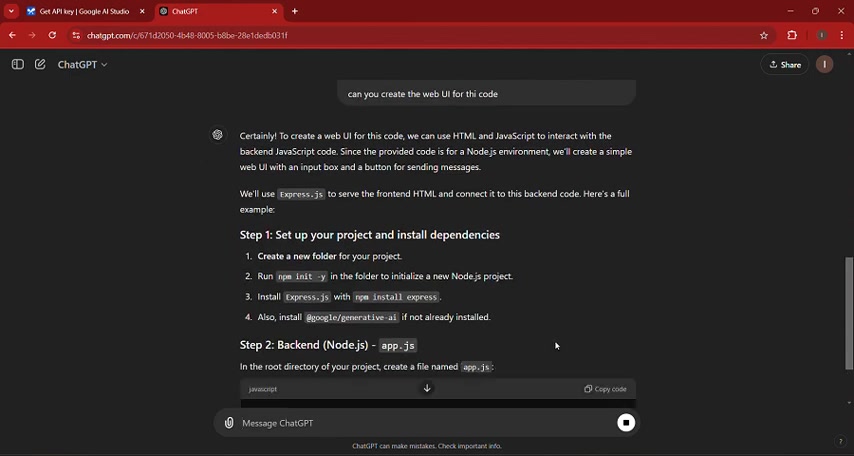854x456 pixels.
Task: Bookmark this page with star icon
Action: (x=764, y=35)
